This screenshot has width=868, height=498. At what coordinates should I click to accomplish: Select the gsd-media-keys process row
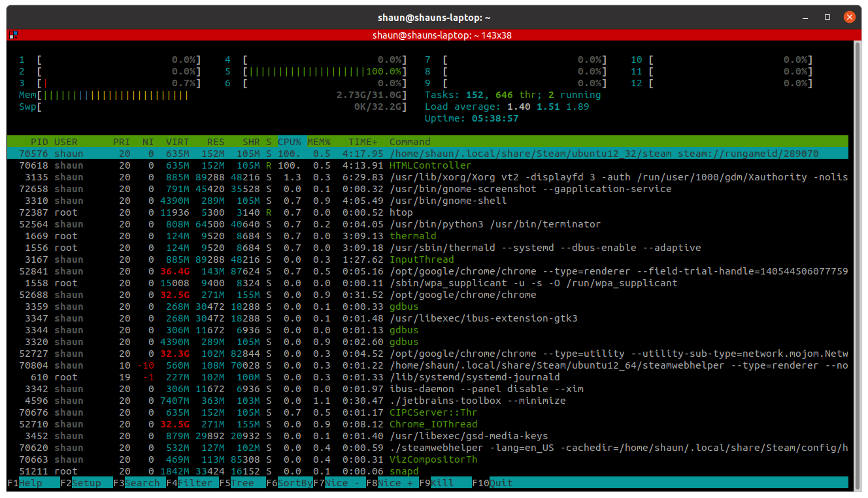[427, 436]
